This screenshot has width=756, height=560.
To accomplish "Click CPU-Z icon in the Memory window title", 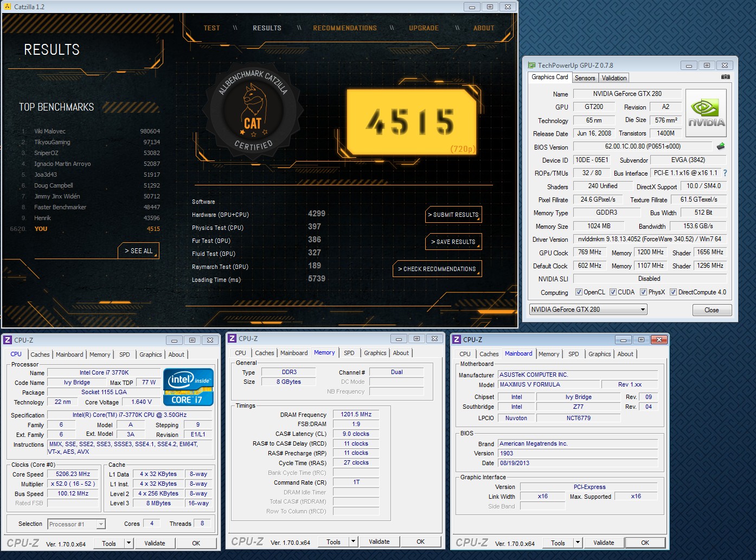I will pos(232,338).
